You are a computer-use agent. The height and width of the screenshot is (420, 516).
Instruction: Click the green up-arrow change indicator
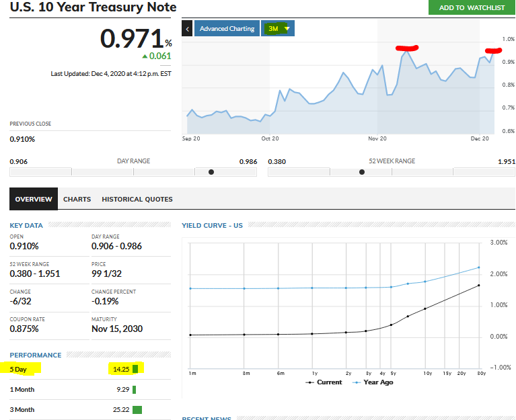[145, 56]
